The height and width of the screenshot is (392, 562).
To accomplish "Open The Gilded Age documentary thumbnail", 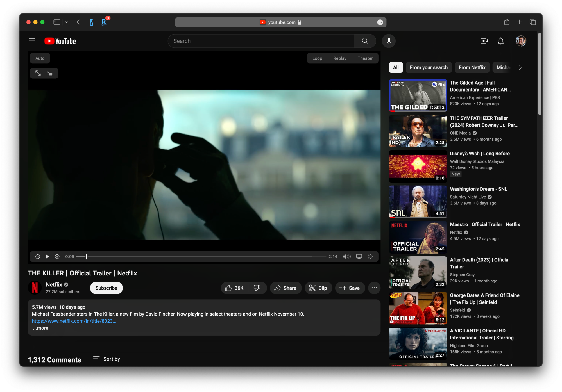I will 418,95.
